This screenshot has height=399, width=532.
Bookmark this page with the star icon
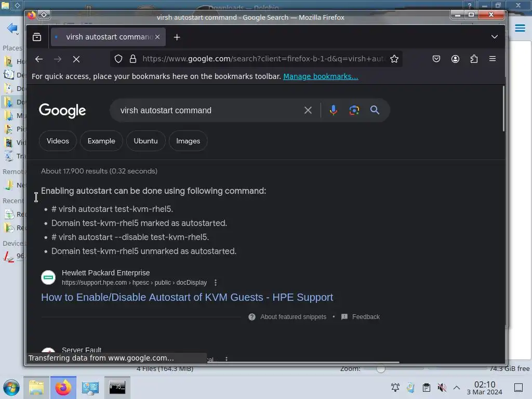pyautogui.click(x=394, y=59)
